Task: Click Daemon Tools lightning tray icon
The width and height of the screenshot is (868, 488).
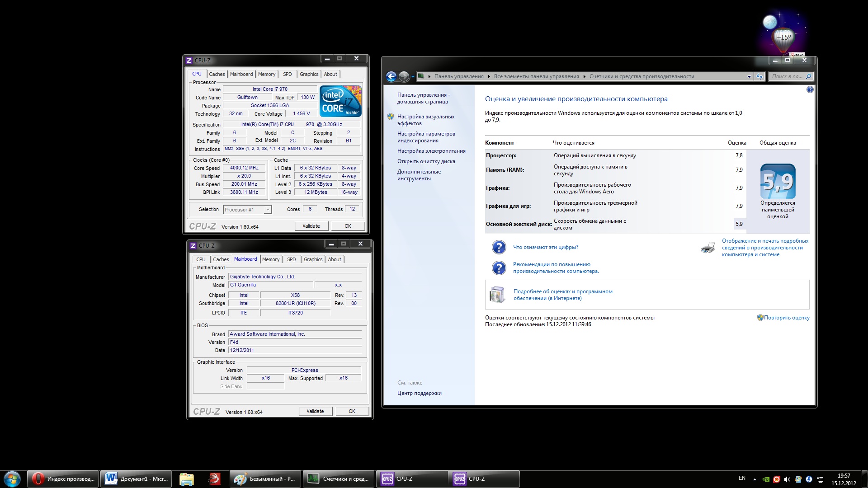Action: [x=809, y=479]
